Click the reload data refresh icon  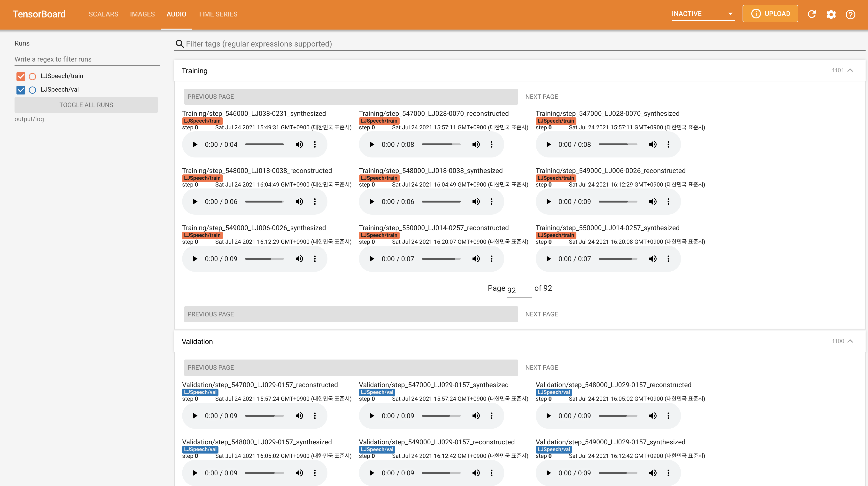[x=812, y=14]
